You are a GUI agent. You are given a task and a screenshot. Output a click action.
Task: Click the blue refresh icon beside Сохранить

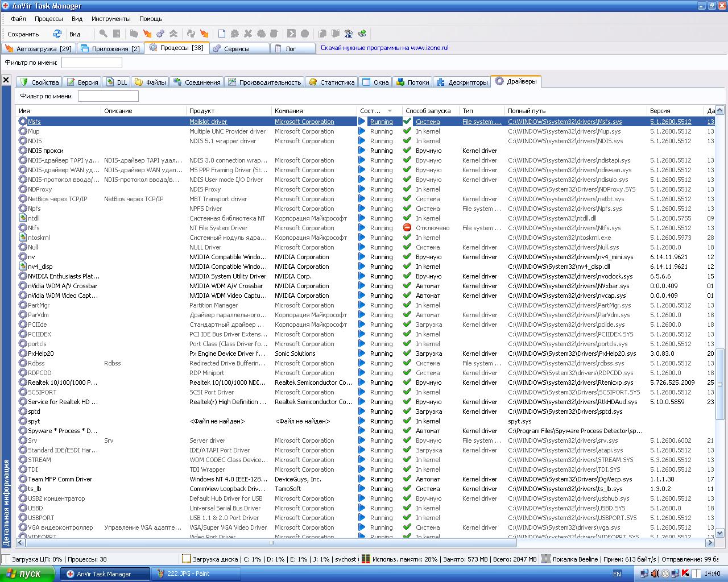[57, 34]
